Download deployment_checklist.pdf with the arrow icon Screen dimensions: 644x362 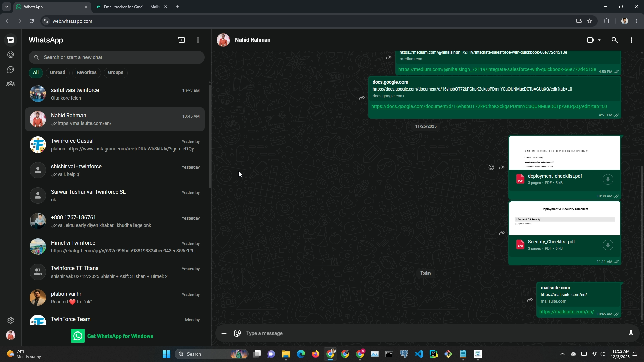click(x=608, y=179)
